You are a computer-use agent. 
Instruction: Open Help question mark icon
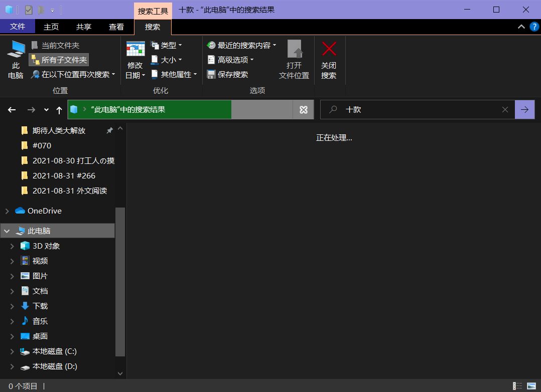tap(534, 27)
